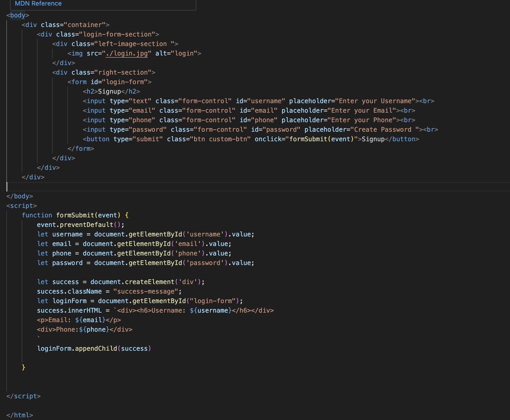Click the opening body tag
The width and height of the screenshot is (510, 420).
click(18, 15)
